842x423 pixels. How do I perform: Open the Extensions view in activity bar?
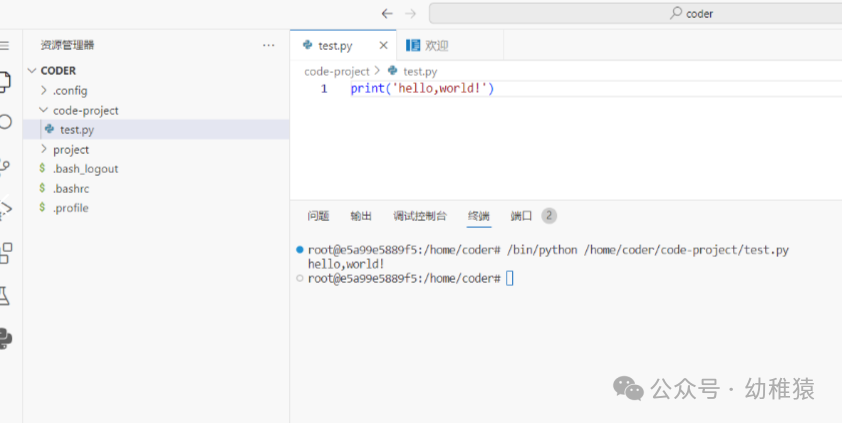pos(5,253)
